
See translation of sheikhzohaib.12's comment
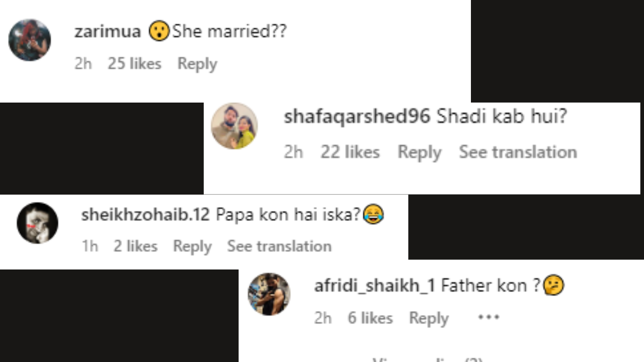pyautogui.click(x=279, y=246)
